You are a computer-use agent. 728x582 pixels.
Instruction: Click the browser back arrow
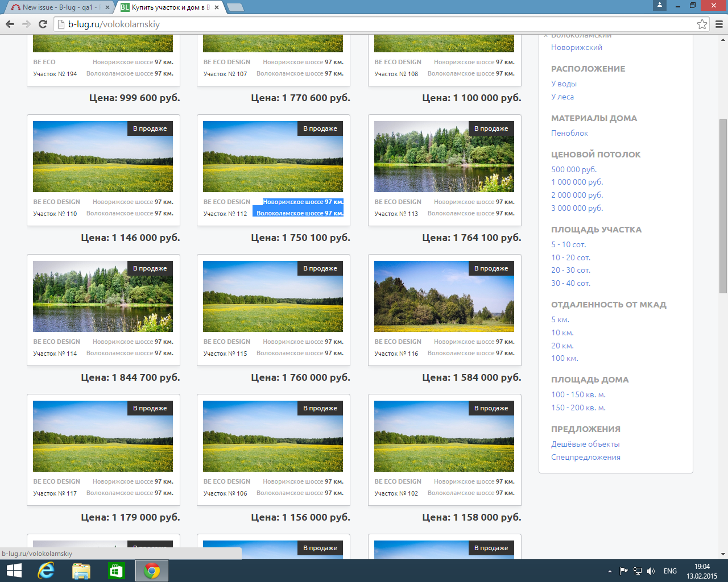point(10,24)
